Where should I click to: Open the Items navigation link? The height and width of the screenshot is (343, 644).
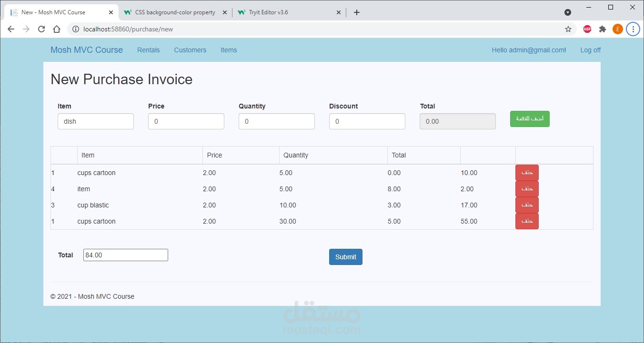click(x=229, y=50)
